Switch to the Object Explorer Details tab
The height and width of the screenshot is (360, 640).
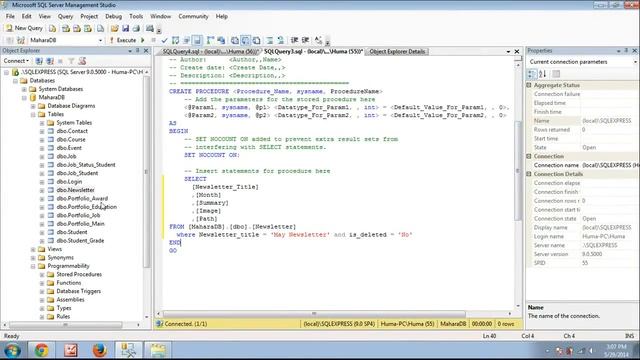click(x=397, y=51)
